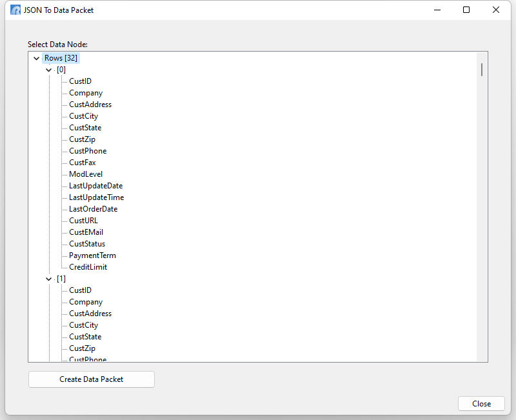
Task: Select CustAddress under node [0]
Action: tap(90, 105)
